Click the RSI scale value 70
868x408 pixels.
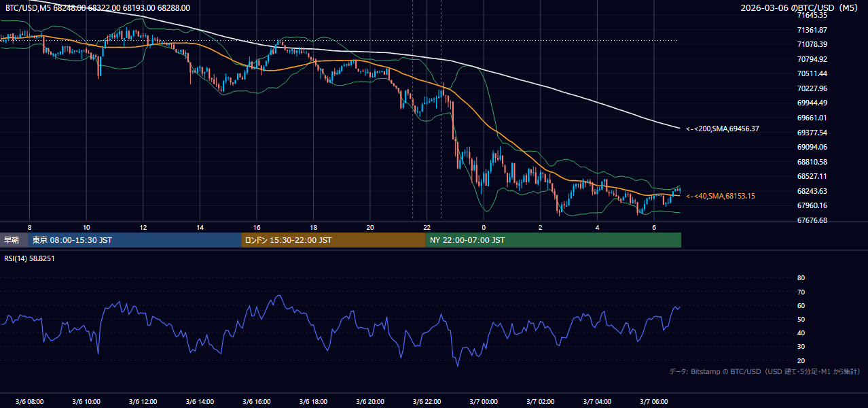pos(801,292)
